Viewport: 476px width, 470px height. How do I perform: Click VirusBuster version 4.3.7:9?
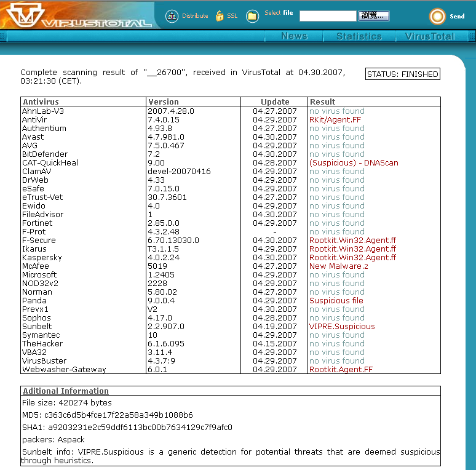161,360
